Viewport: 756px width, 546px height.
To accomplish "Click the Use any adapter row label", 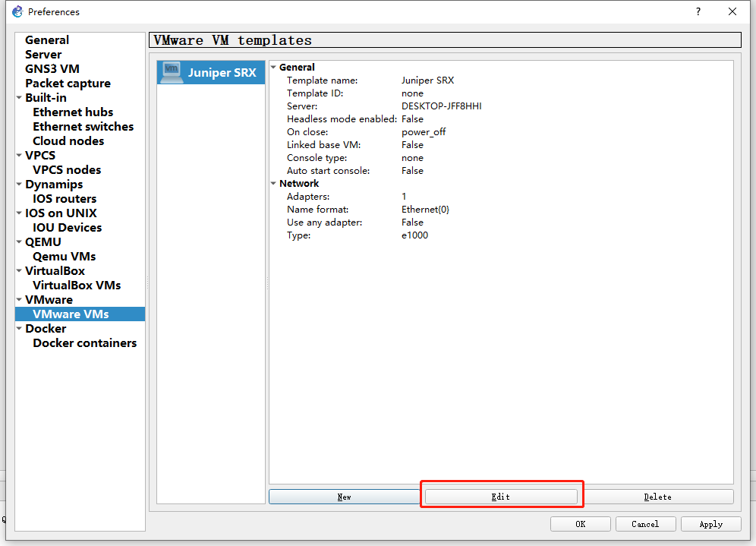I will pyautogui.click(x=324, y=223).
